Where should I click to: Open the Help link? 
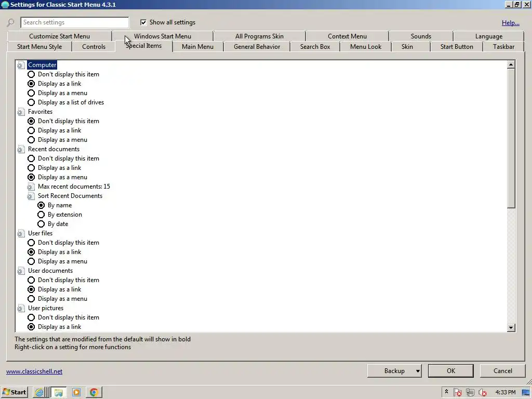point(510,23)
